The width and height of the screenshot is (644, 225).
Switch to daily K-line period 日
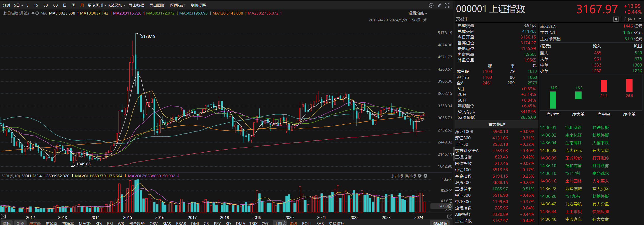[65, 5]
